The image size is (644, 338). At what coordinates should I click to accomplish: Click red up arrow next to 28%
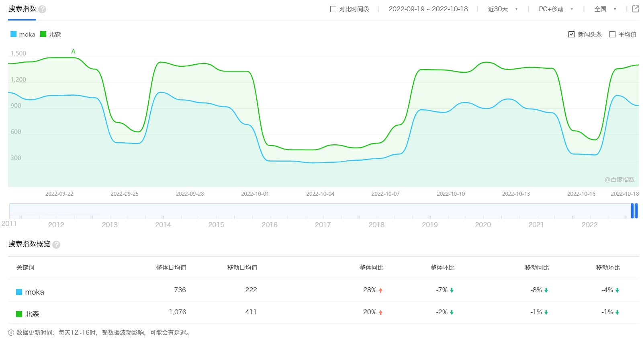click(380, 291)
